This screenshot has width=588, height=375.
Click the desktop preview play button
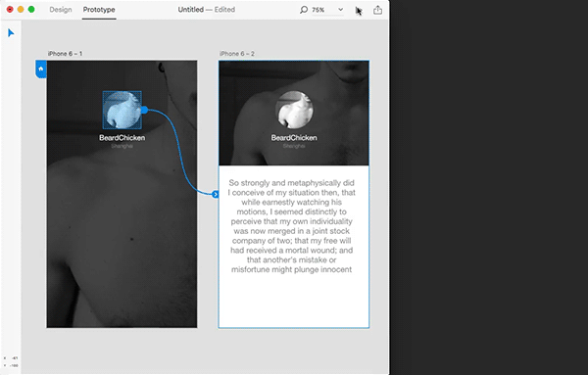pos(359,11)
